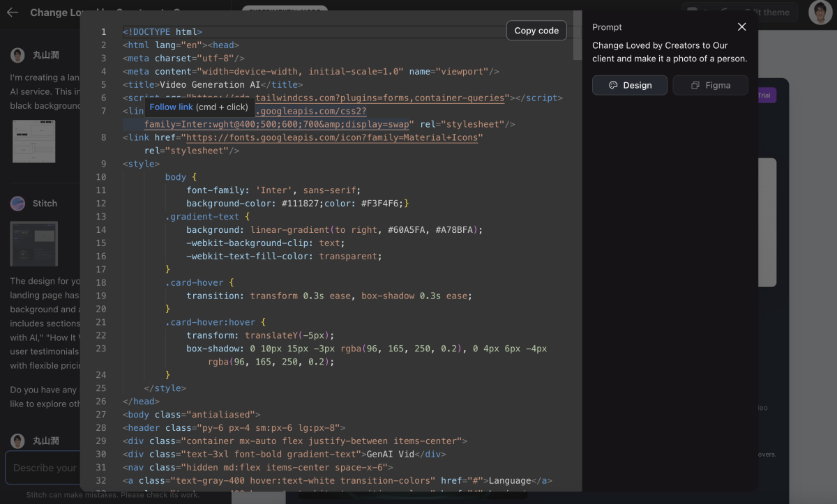Go back using the left arrow

13,13
